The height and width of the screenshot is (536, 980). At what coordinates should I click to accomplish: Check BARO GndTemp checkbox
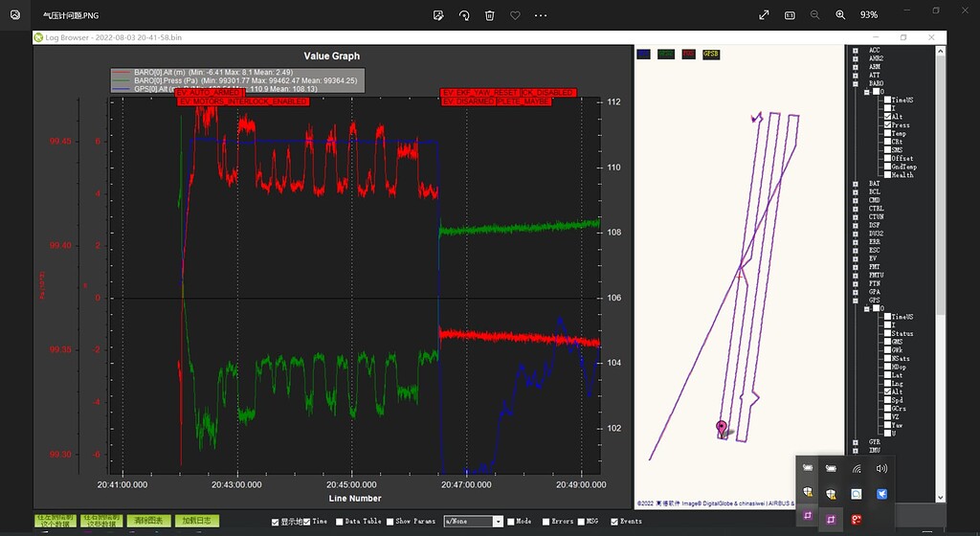(x=887, y=167)
